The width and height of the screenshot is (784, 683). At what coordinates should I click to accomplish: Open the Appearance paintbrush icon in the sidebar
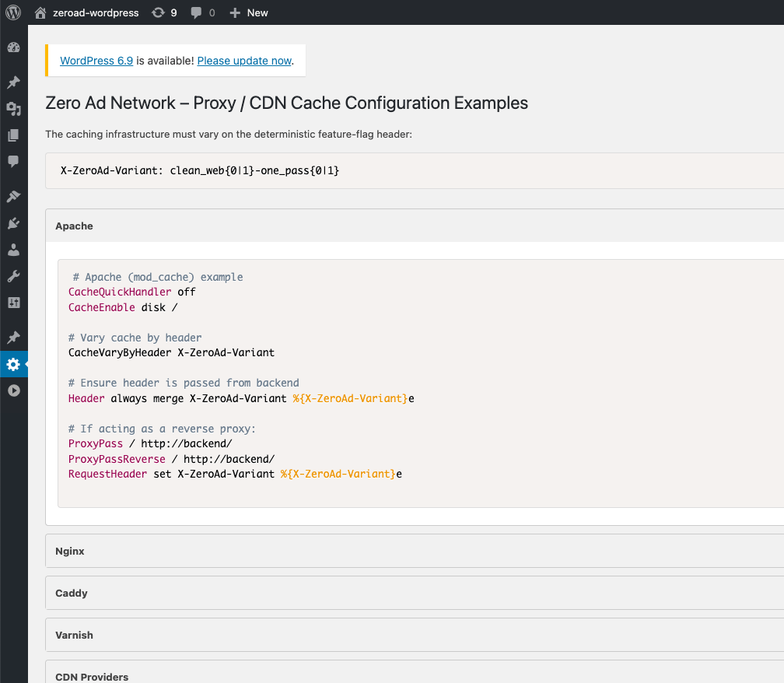point(13,197)
